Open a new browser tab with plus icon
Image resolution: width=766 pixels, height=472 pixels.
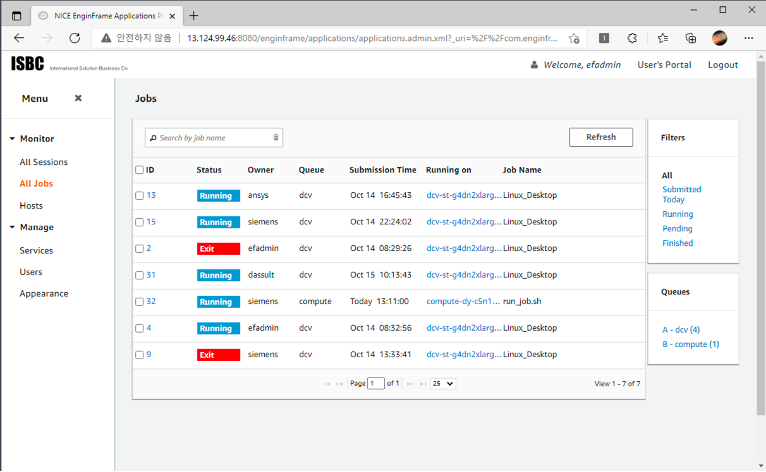tap(194, 16)
